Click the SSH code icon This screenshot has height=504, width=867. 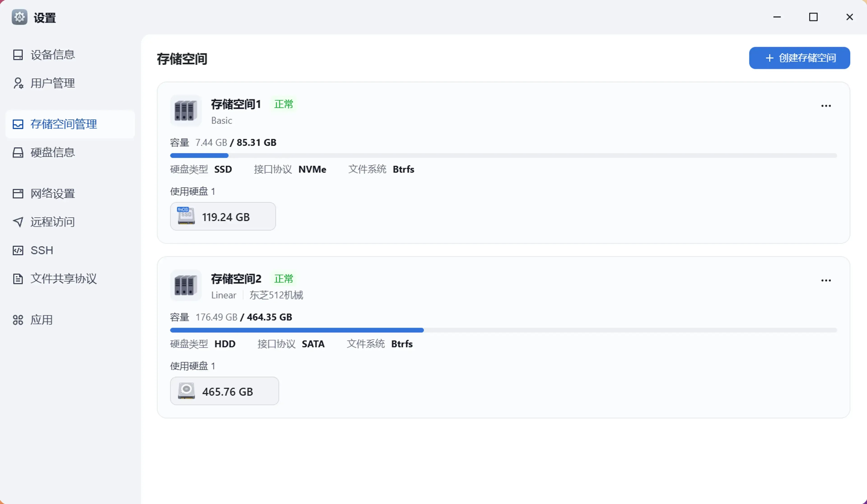[x=18, y=250]
